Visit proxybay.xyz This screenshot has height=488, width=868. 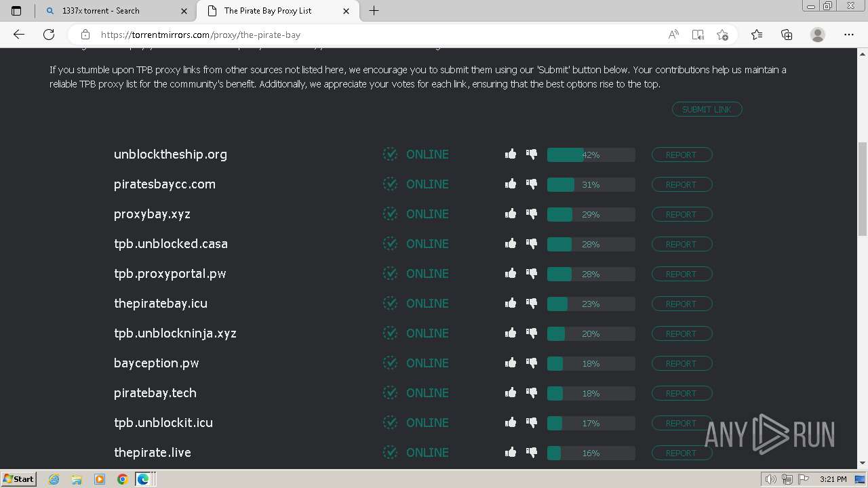[152, 214]
